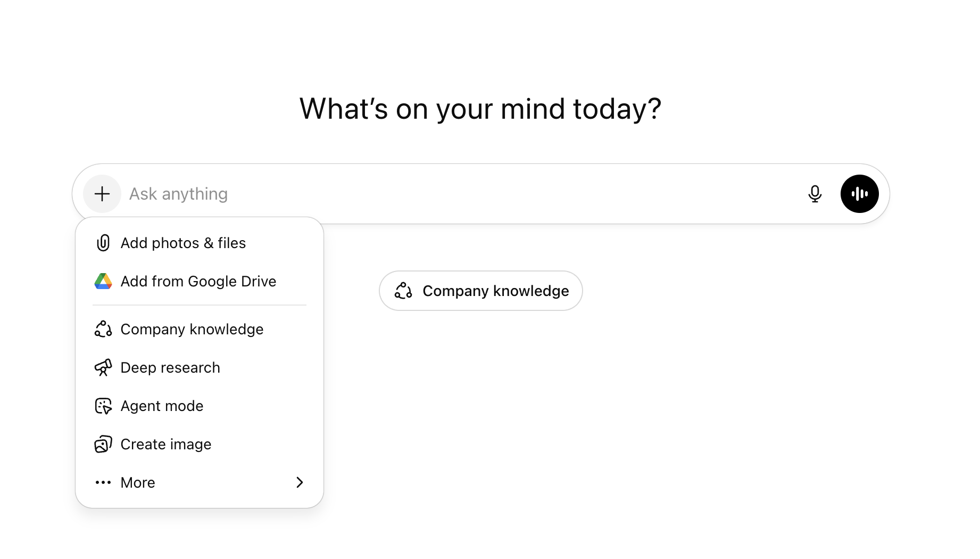Click the plus button in the prompt bar
The image size is (980, 559).
pos(102,194)
